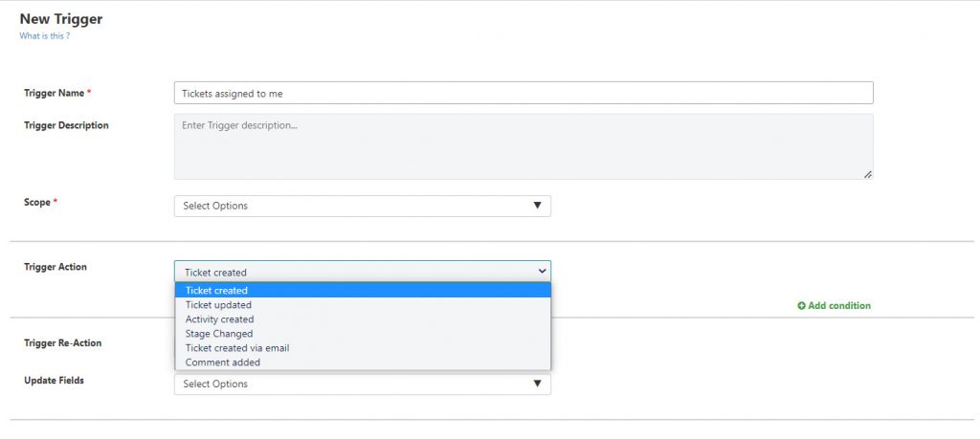Open the Update Fields Select Options dropdown
Viewport: 980px width, 439px height.
(x=363, y=384)
